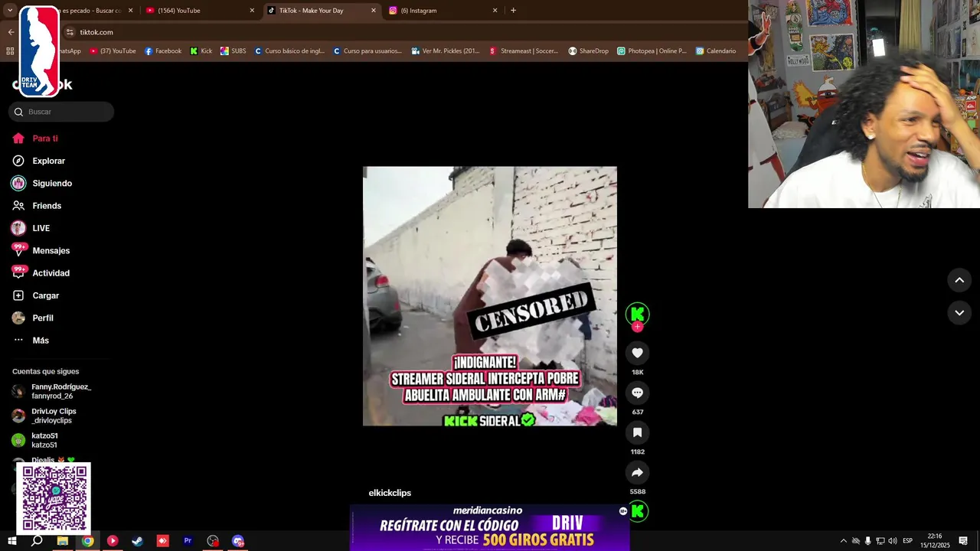980x551 pixels.
Task: Open the ShareDrop bookmark
Action: coord(588,51)
